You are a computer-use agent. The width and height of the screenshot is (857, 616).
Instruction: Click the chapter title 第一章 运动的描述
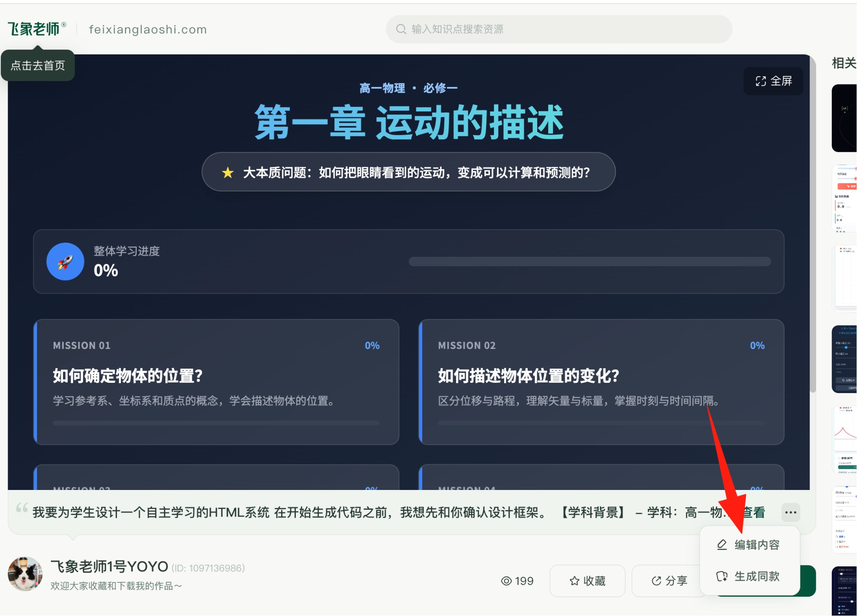[409, 122]
